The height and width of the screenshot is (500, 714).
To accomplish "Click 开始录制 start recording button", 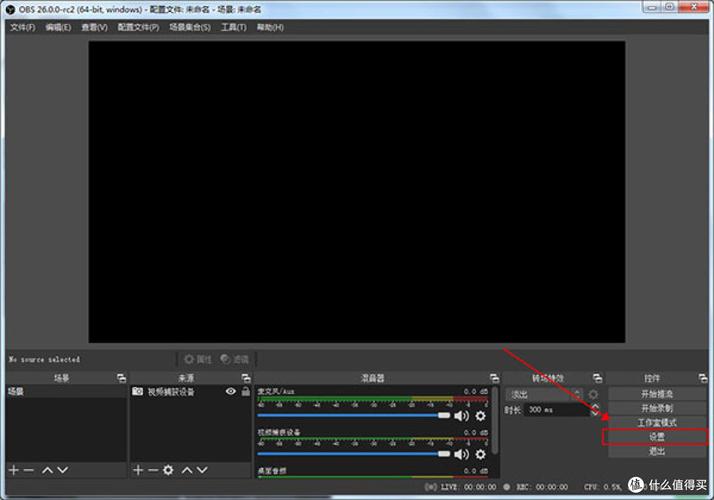I will click(657, 408).
